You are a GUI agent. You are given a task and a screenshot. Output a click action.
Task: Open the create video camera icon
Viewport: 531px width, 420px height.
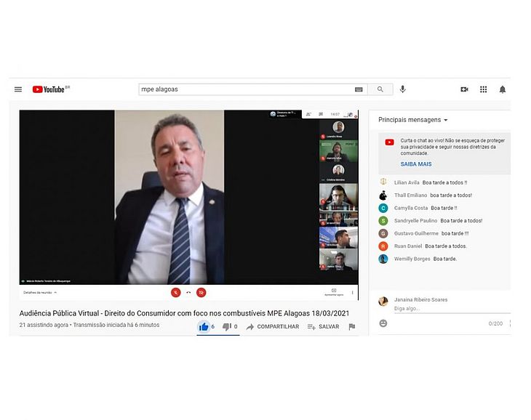pos(464,89)
